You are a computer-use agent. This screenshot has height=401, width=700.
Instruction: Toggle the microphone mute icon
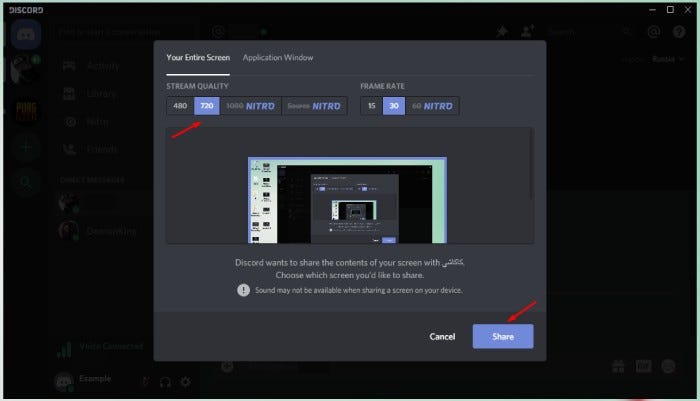[x=145, y=382]
